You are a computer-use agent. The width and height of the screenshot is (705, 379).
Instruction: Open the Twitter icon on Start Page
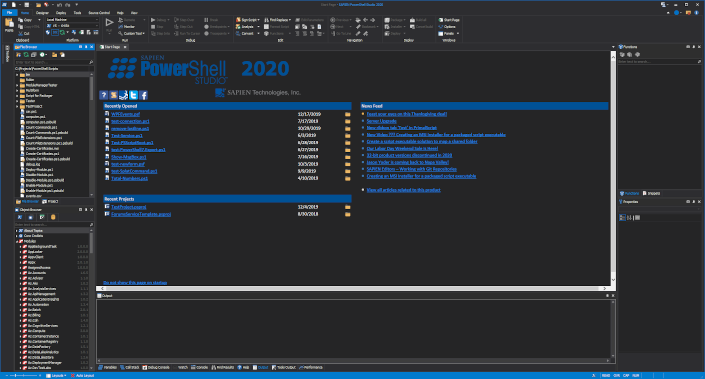pos(134,95)
